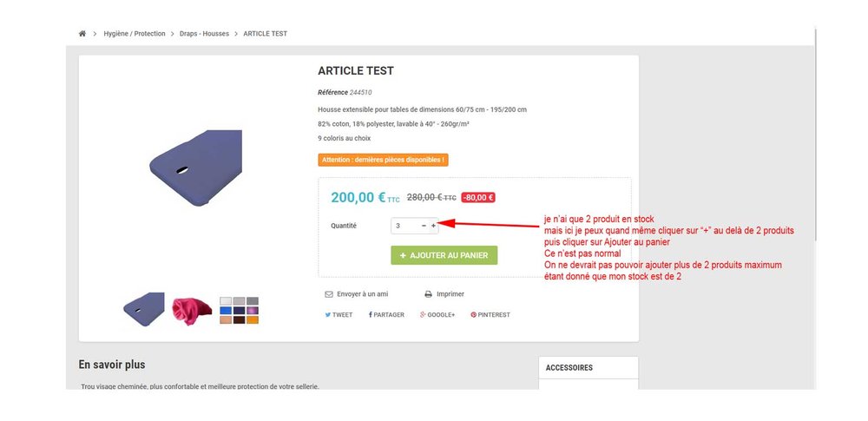
Task: Select the blue cover thumbnail
Action: [143, 308]
